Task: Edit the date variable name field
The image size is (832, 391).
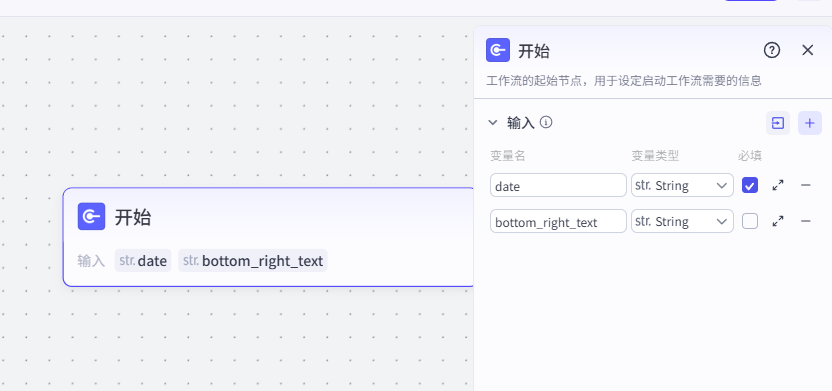Action: (x=558, y=185)
